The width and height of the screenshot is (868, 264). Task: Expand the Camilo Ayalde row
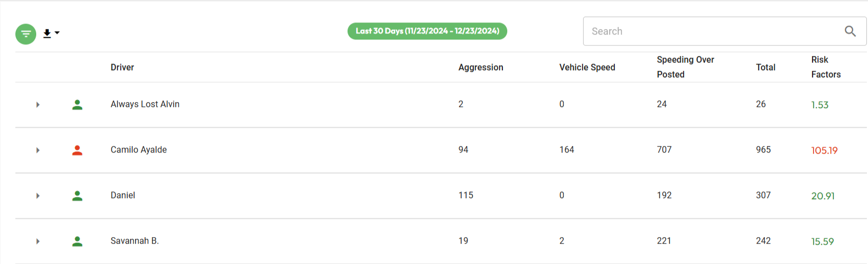(38, 150)
